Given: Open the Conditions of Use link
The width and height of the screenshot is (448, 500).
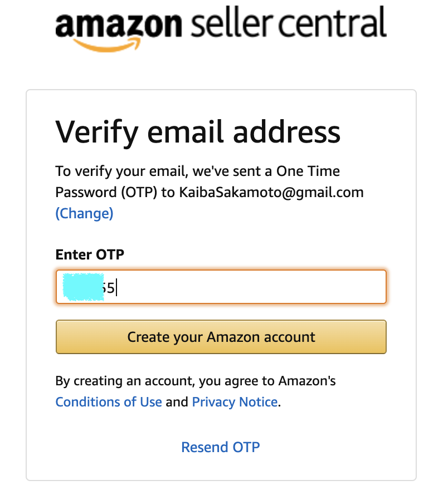Looking at the screenshot, I should coord(109,402).
